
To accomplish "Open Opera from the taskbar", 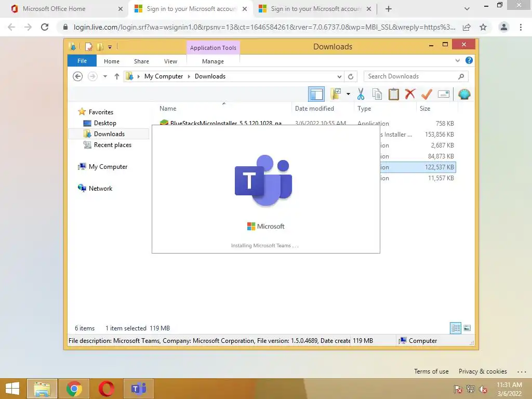I will point(106,389).
